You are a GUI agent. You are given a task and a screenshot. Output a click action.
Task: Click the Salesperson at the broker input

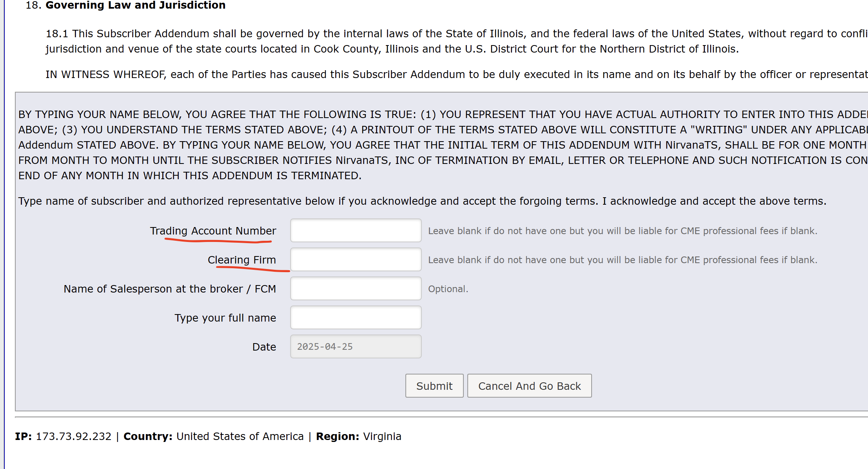[x=356, y=289]
